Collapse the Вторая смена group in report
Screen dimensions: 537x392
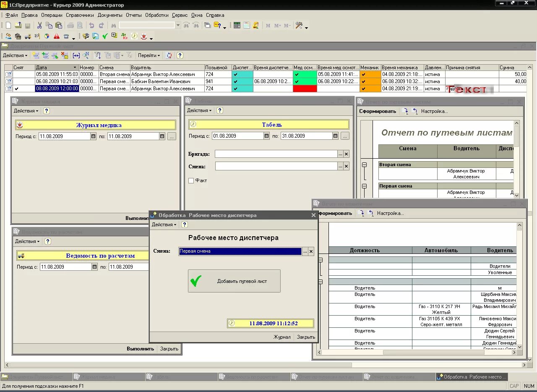364,165
